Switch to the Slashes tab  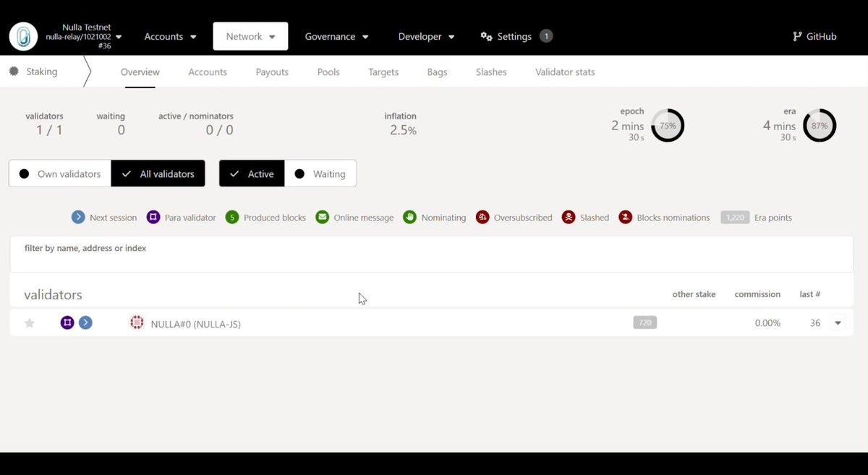coord(491,72)
